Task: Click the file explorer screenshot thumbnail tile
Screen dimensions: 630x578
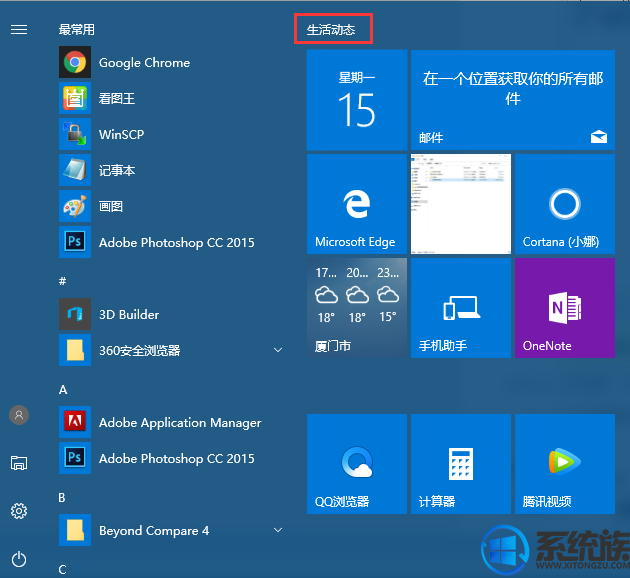Action: pos(461,204)
